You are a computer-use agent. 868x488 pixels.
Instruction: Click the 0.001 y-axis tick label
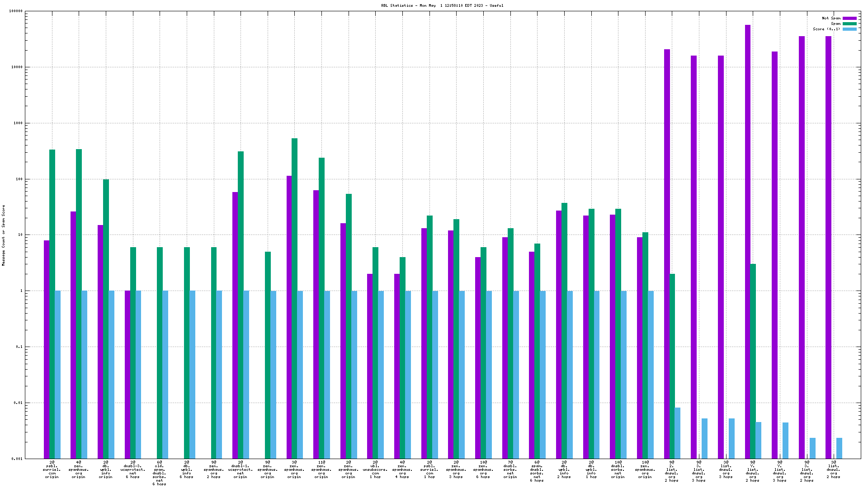click(x=17, y=459)
